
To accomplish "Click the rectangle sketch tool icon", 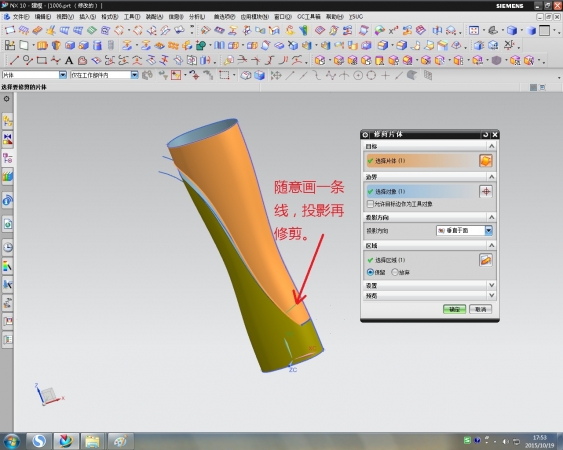I will (x=42, y=60).
